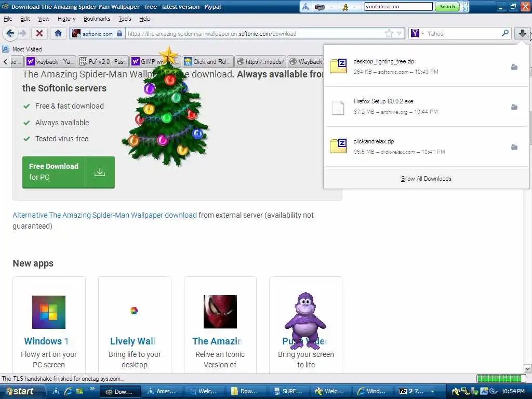Expand quick launch overflow chevron
Viewport: 532px width, 399px height.
pyautogui.click(x=92, y=389)
